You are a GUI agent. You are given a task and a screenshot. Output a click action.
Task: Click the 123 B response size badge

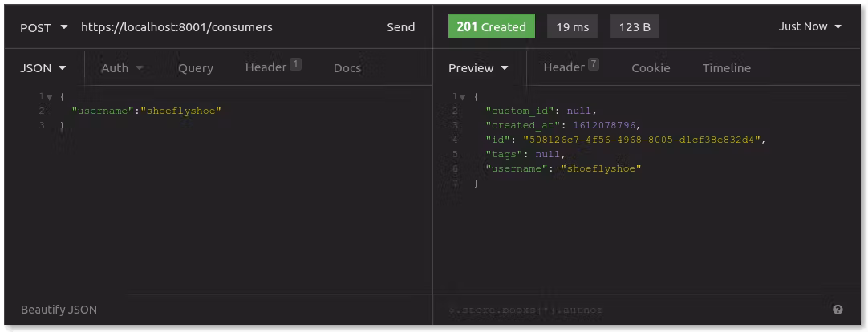635,27
